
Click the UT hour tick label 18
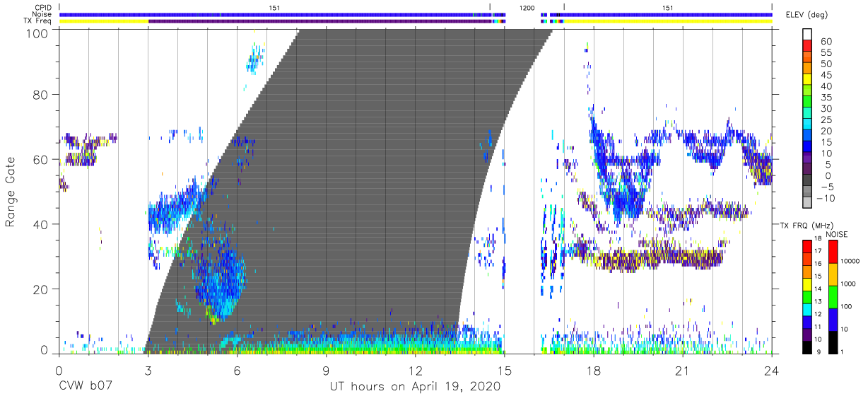594,371
